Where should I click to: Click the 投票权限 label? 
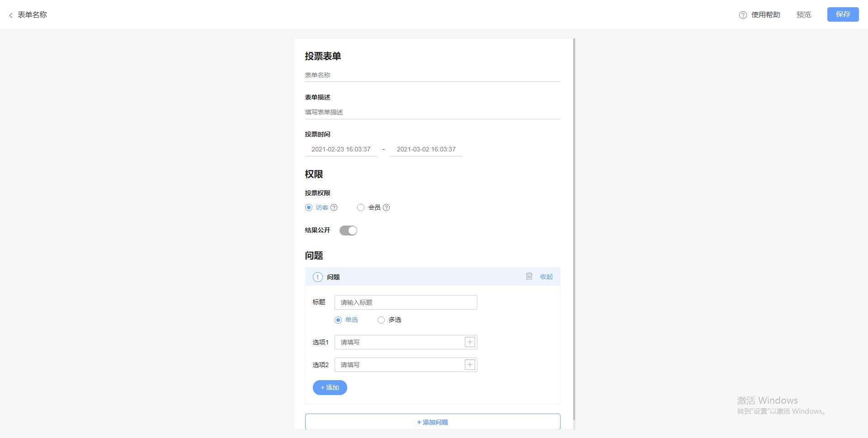click(317, 193)
